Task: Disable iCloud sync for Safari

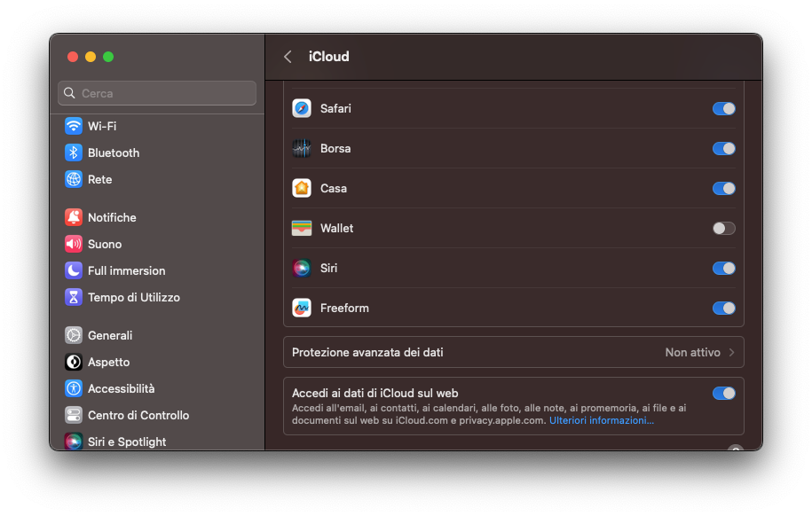Action: [x=723, y=108]
